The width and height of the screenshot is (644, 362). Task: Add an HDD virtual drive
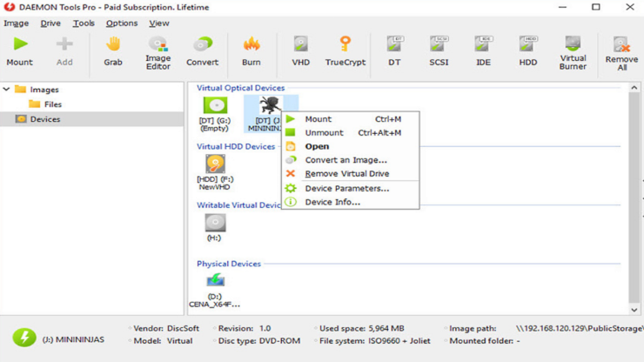point(527,51)
